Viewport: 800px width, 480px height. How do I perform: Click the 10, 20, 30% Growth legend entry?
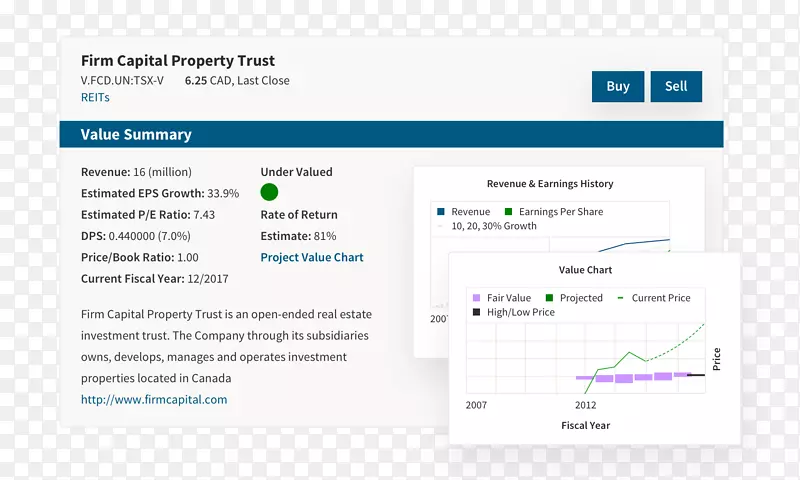point(493,226)
